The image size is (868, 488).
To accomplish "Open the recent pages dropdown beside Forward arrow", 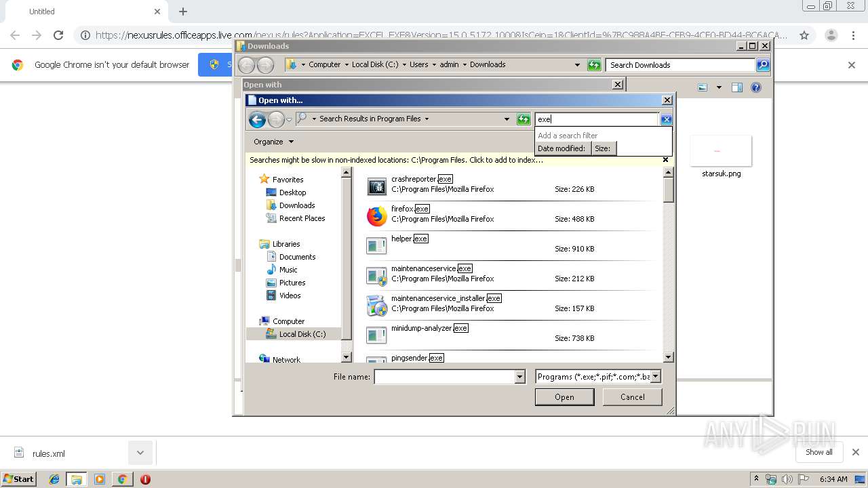I will (289, 120).
